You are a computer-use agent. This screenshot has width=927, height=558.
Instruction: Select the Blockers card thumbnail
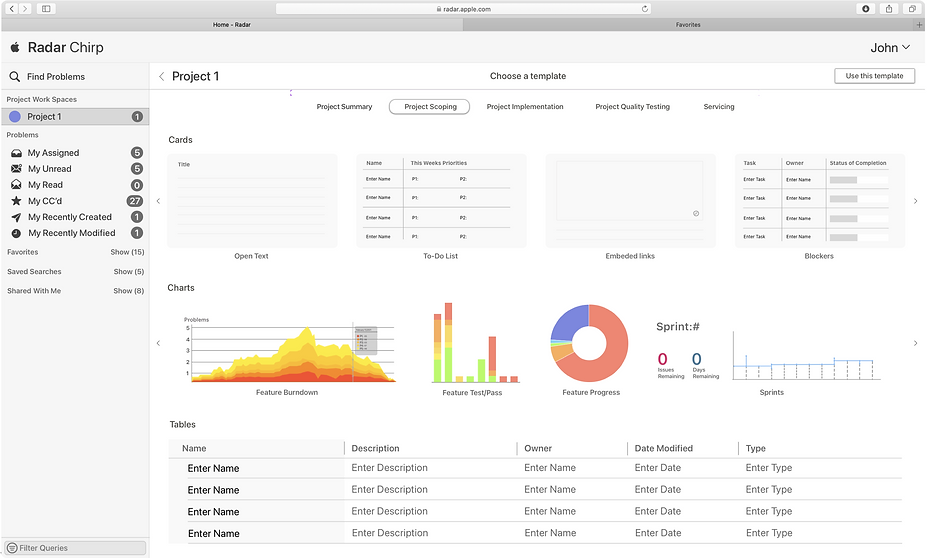coord(819,201)
